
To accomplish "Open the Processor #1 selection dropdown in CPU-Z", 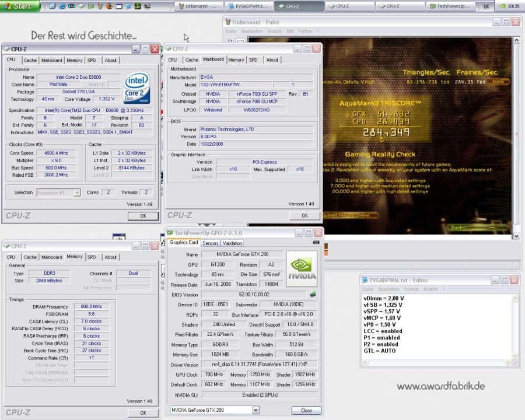I will point(77,192).
